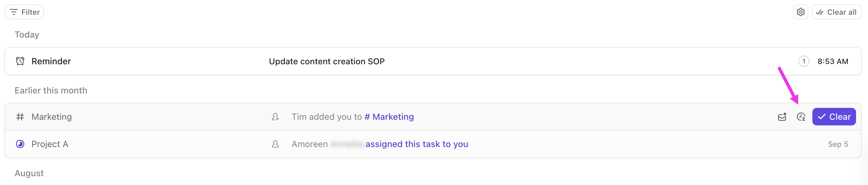Open the Marketing notification item
The image size is (868, 185).
coord(52,117)
